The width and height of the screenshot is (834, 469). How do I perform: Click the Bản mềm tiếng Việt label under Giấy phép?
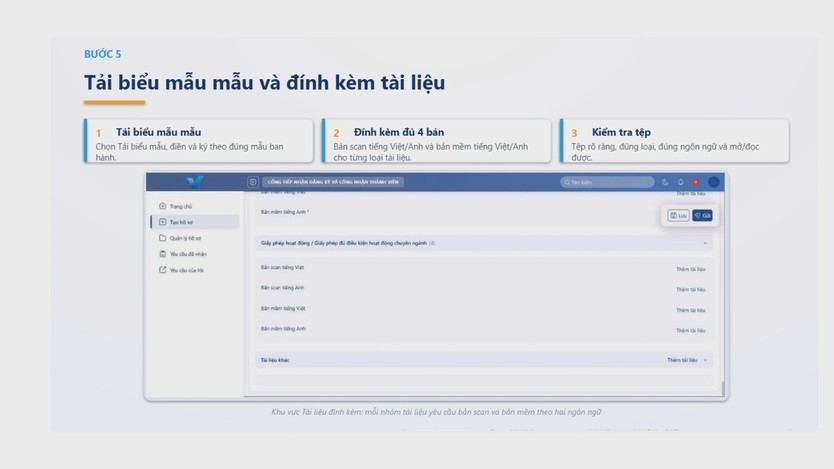(x=283, y=308)
